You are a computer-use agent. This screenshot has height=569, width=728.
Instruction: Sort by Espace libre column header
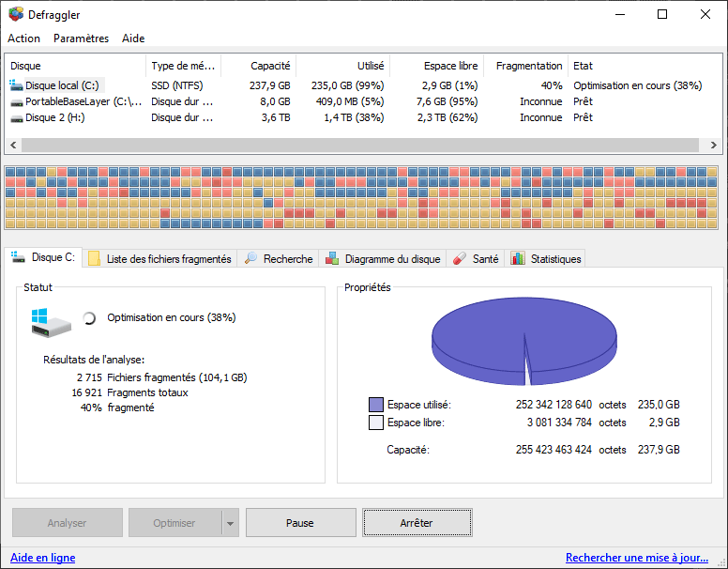click(x=436, y=66)
